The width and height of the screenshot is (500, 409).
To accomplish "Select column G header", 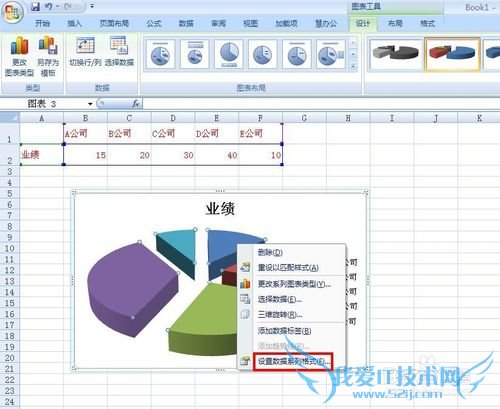I will [x=304, y=118].
